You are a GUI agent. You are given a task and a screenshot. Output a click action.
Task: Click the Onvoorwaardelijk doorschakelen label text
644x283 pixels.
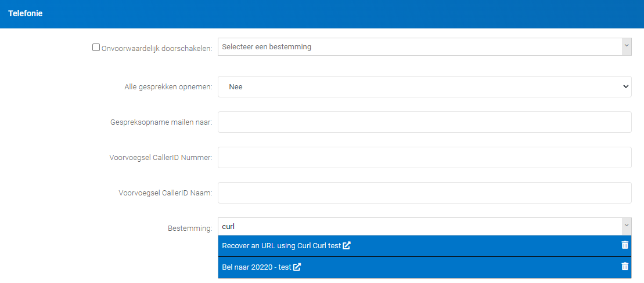click(x=157, y=48)
